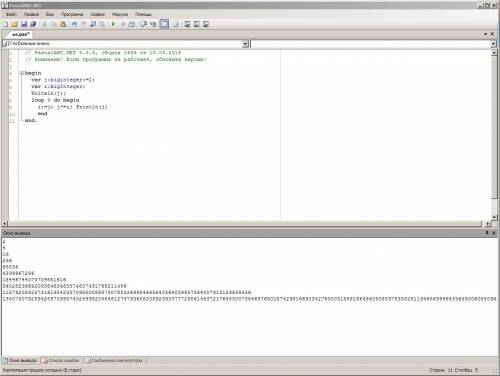Close the output window panel
500x376 pixels.
pyautogui.click(x=494, y=233)
